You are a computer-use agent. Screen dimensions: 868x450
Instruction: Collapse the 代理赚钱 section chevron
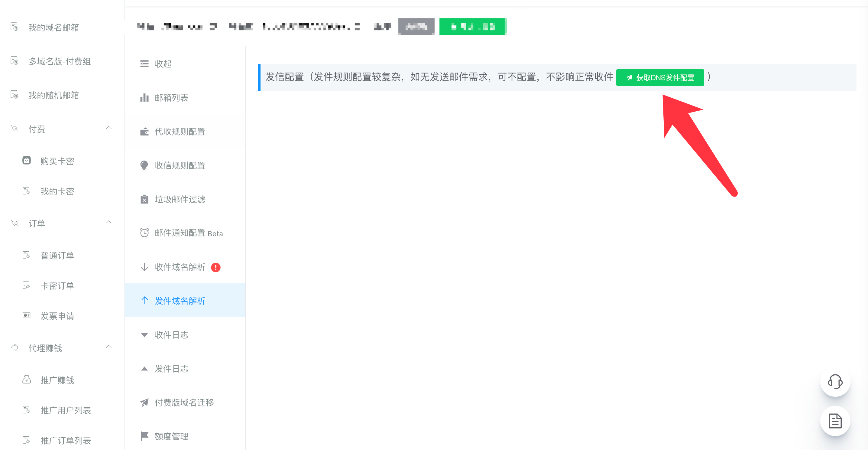[108, 347]
